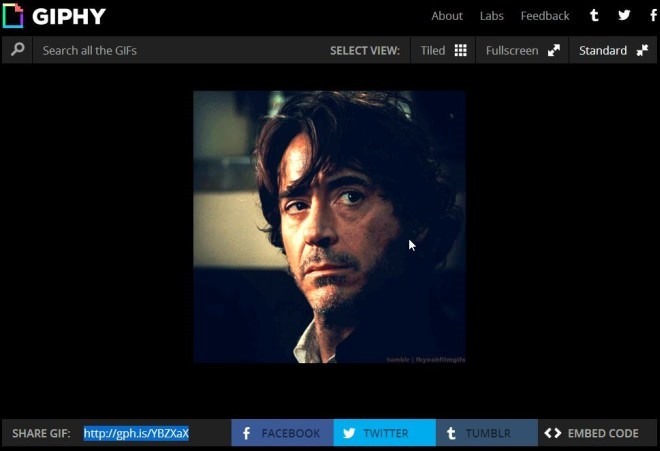The height and width of the screenshot is (451, 660).
Task: Switch to Fullscreen view
Action: 522,51
